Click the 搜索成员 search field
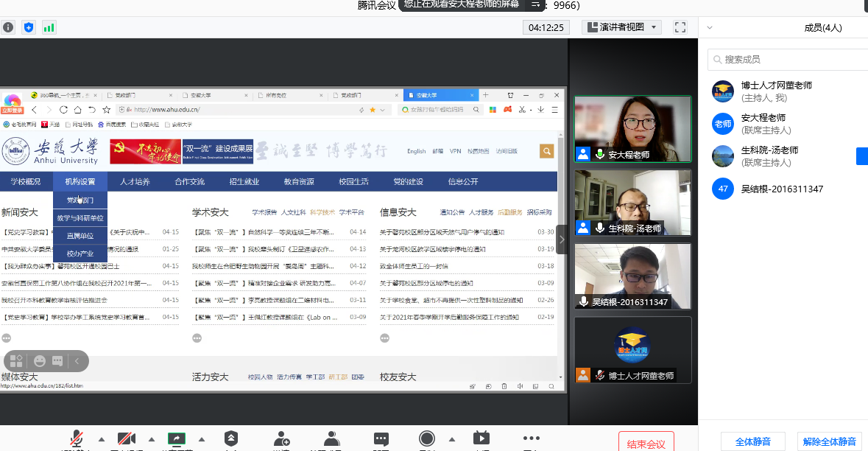This screenshot has height=451, width=868. (788, 59)
